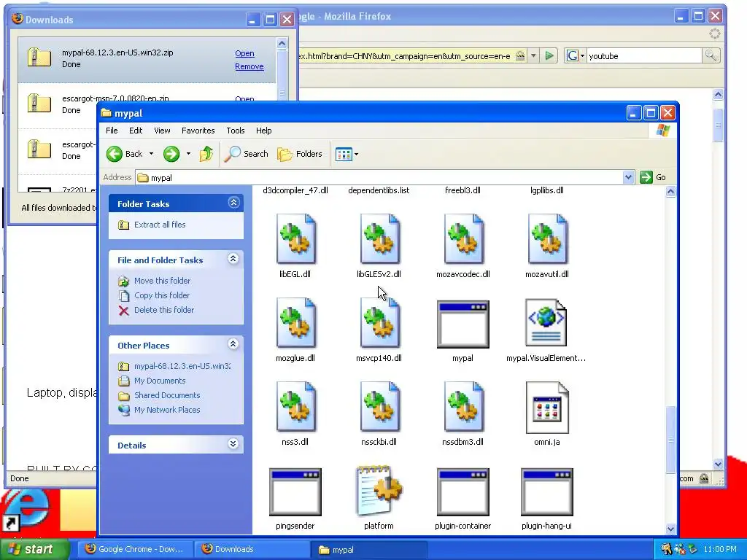The width and height of the screenshot is (747, 560).
Task: Go to My Network Places link
Action: click(x=167, y=410)
